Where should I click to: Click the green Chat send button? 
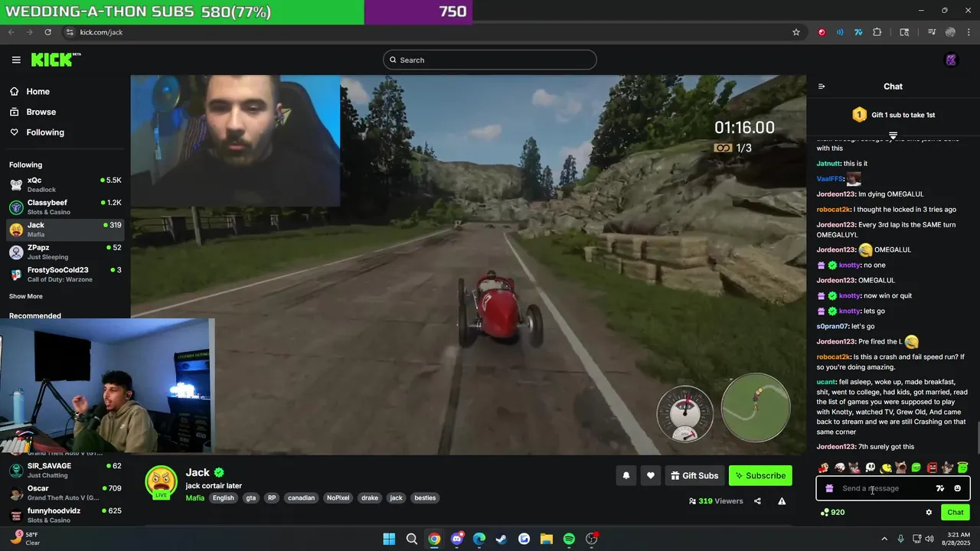click(x=955, y=512)
